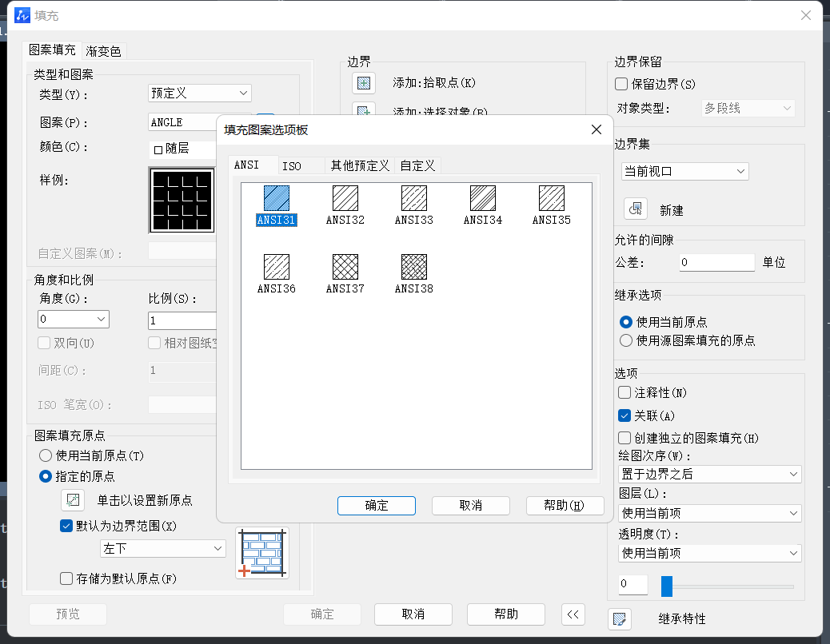Enable the retain boundaries checkbox
Image resolution: width=830 pixels, height=644 pixels.
(621, 84)
